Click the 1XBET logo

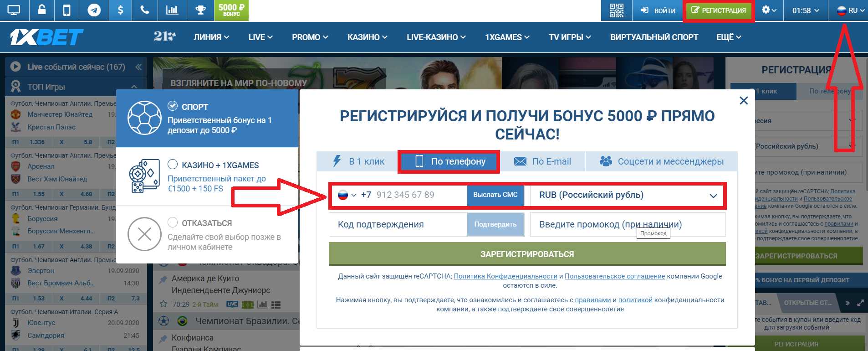coord(46,37)
